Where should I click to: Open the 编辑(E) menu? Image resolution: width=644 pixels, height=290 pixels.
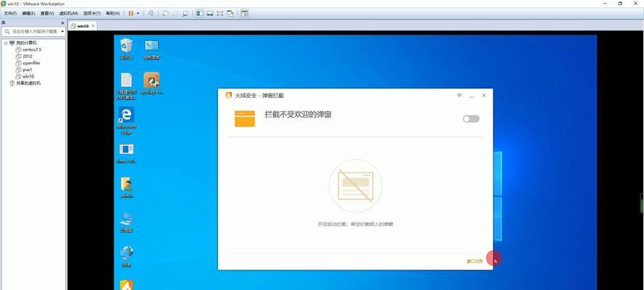pyautogui.click(x=28, y=14)
